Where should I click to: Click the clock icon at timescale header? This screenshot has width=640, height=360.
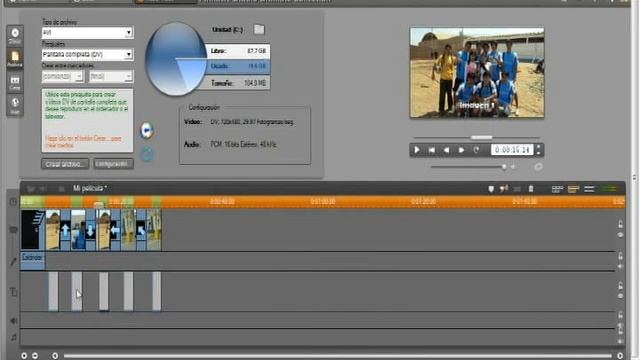(13, 202)
